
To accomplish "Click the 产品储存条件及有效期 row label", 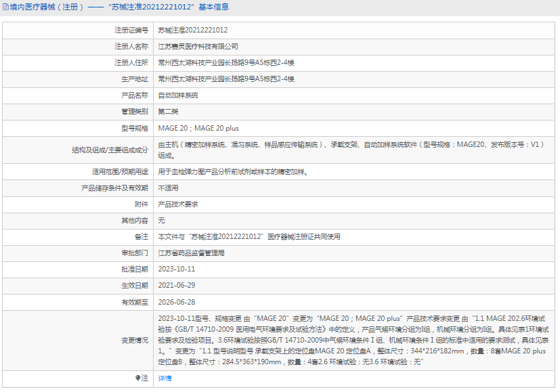I will coord(114,188).
